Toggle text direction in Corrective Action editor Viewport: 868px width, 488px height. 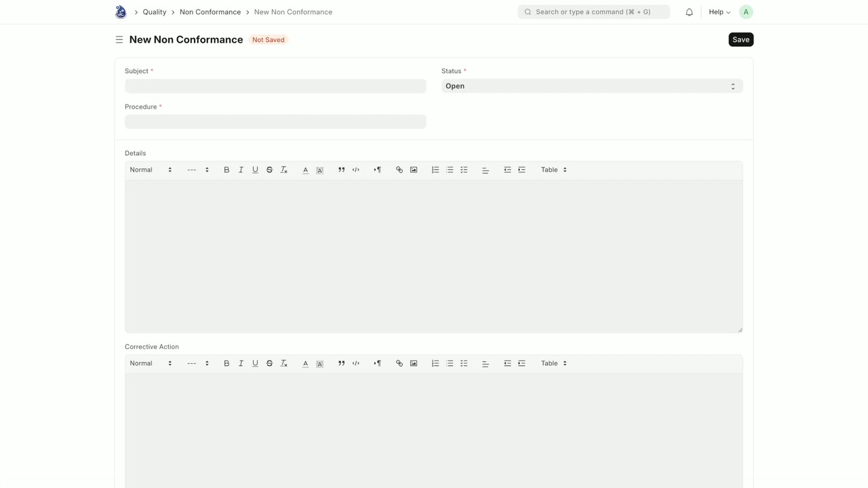(378, 363)
